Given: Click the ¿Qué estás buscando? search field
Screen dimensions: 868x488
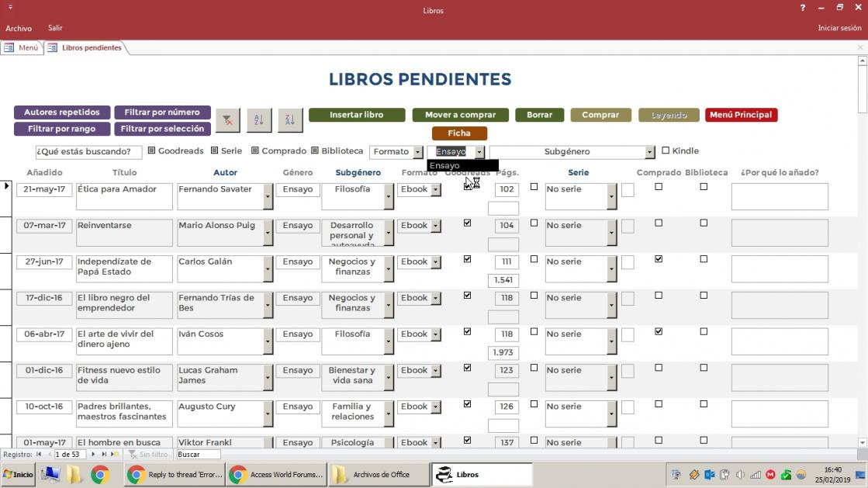Looking at the screenshot, I should (88, 152).
